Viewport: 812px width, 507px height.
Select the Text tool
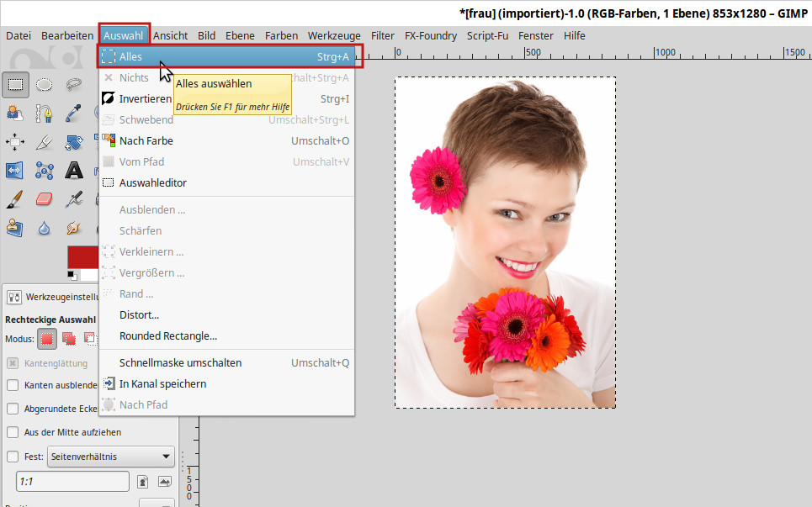(x=74, y=170)
